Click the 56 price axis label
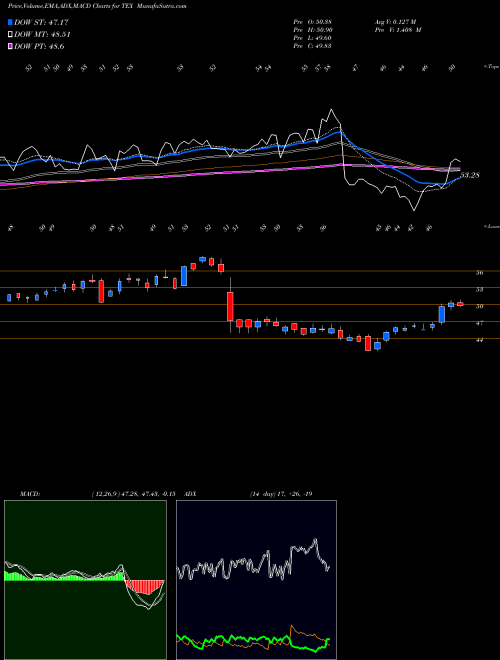The image size is (500, 660). tap(479, 273)
